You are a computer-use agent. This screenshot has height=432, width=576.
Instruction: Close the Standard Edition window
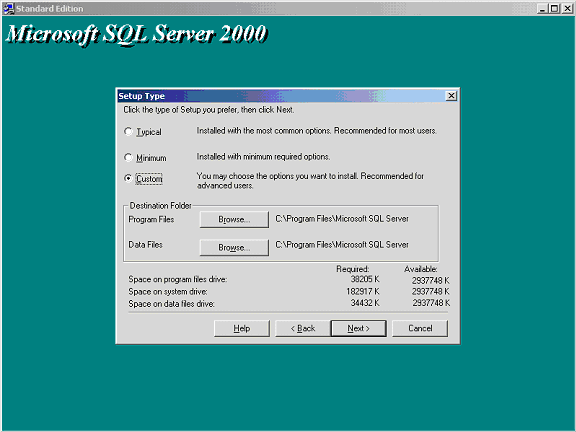pyautogui.click(x=567, y=8)
